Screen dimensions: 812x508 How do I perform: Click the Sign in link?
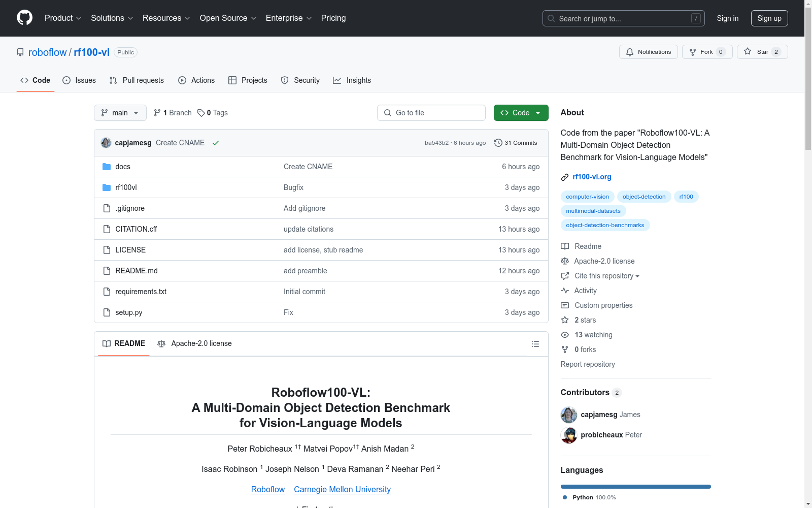tap(728, 18)
